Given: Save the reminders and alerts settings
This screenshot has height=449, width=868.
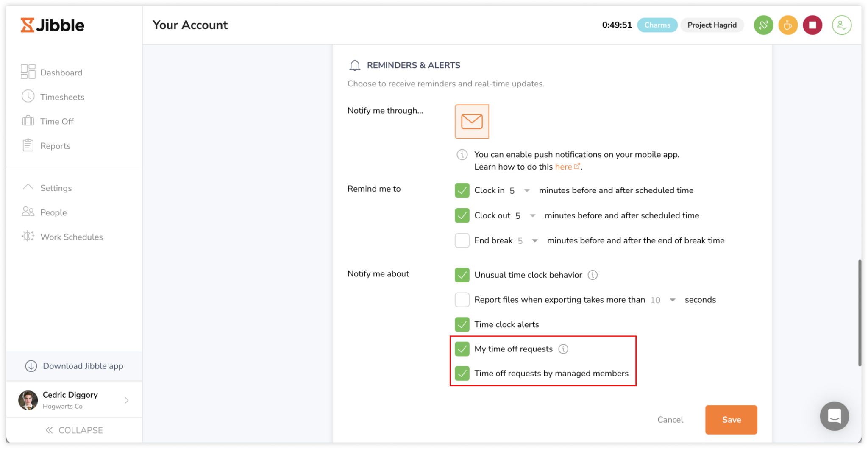Looking at the screenshot, I should point(731,420).
